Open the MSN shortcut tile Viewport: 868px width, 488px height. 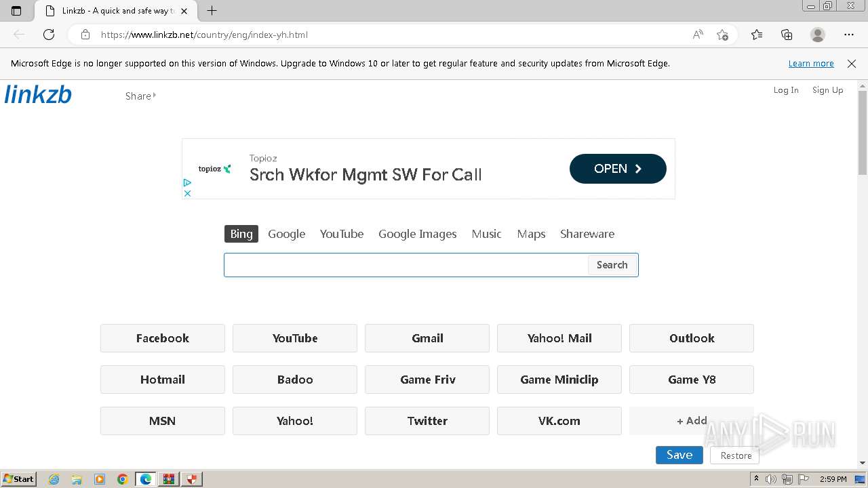[163, 421]
